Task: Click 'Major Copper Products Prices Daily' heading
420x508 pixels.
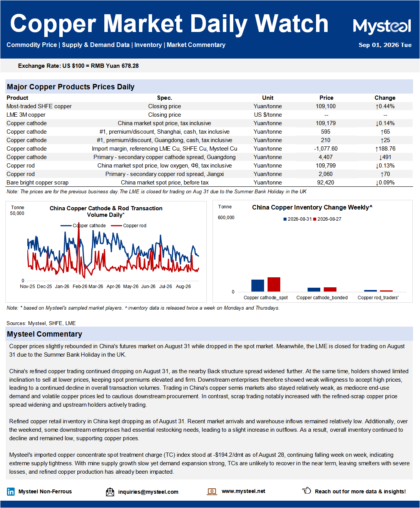Action: pos(71,87)
